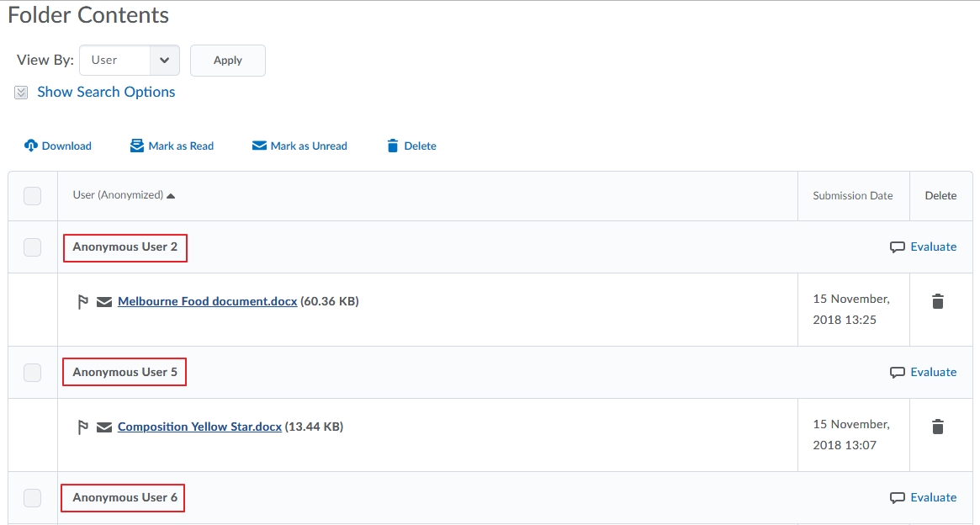
Task: Click submission date 15 November, 2018 13:07
Action: [851, 434]
